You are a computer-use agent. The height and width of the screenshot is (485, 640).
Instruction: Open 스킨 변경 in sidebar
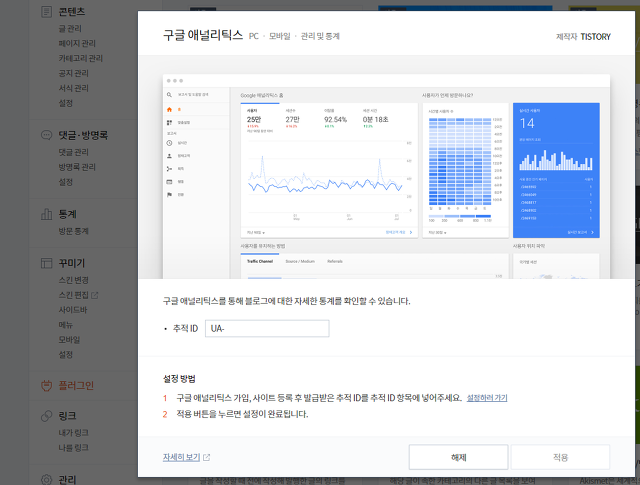click(x=73, y=280)
